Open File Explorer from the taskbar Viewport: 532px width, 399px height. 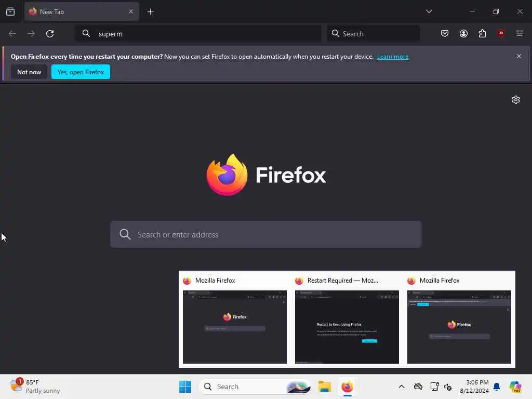(324, 387)
